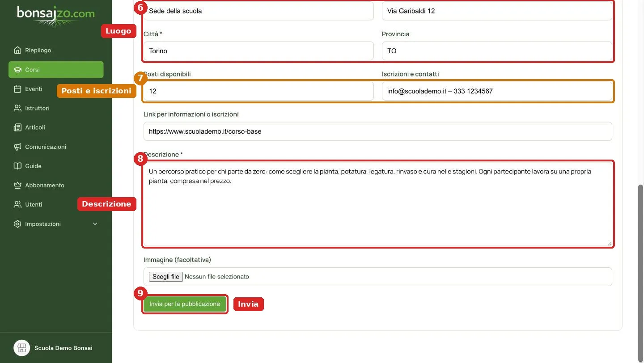This screenshot has height=363, width=644.
Task: Click the link per informazioni field
Action: point(377,131)
